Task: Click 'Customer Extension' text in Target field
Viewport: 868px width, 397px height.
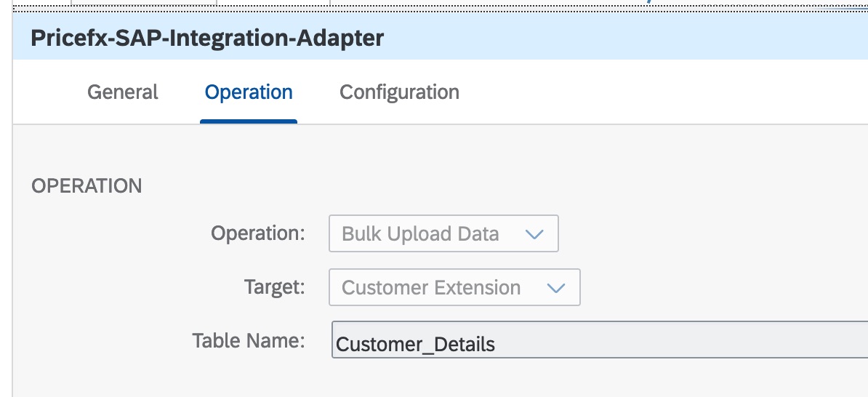Action: [x=431, y=288]
